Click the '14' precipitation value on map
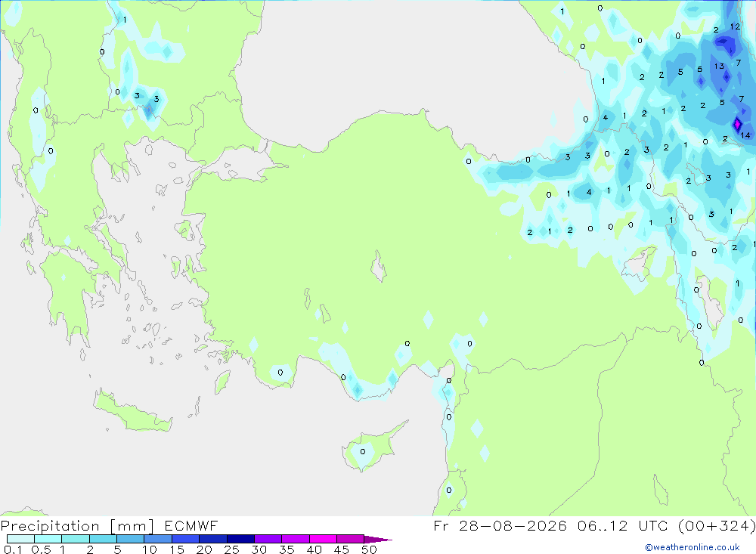This screenshot has height=554, width=756. [x=745, y=135]
